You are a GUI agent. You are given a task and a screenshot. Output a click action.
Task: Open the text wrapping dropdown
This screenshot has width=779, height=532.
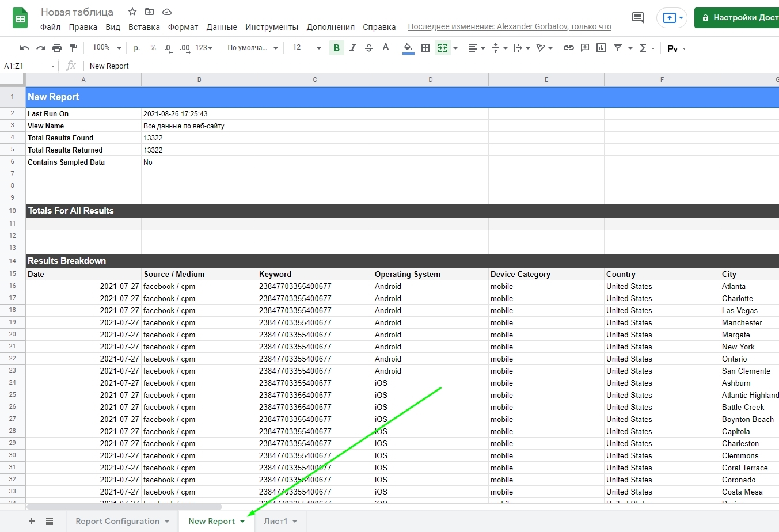(x=522, y=48)
